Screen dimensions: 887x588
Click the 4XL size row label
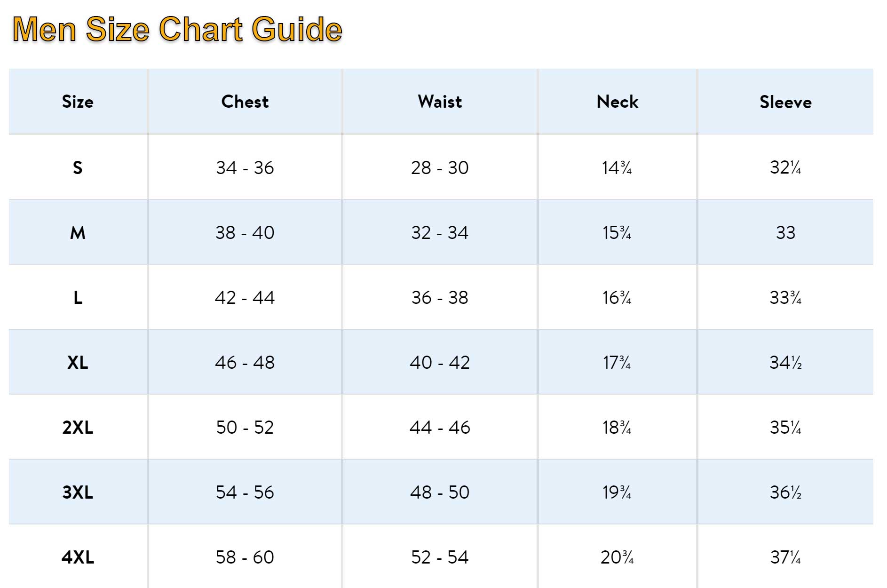[78, 557]
